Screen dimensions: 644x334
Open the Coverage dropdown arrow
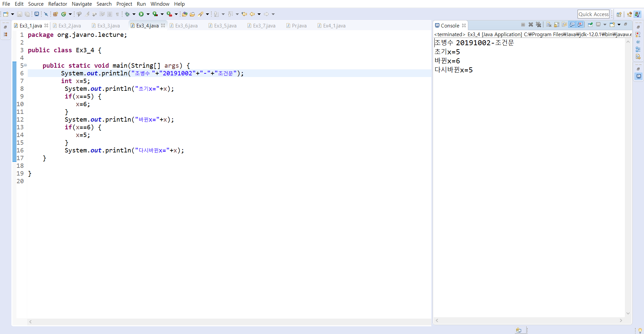pos(162,14)
